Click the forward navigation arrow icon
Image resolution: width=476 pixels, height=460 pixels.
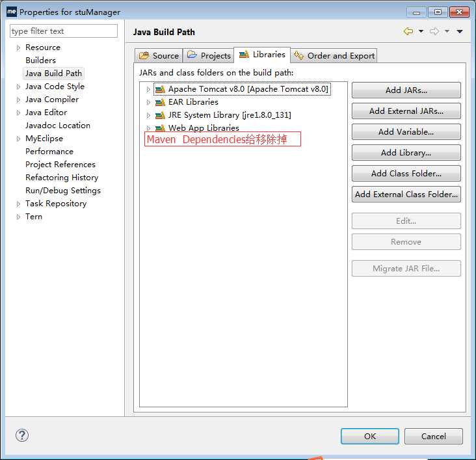434,31
